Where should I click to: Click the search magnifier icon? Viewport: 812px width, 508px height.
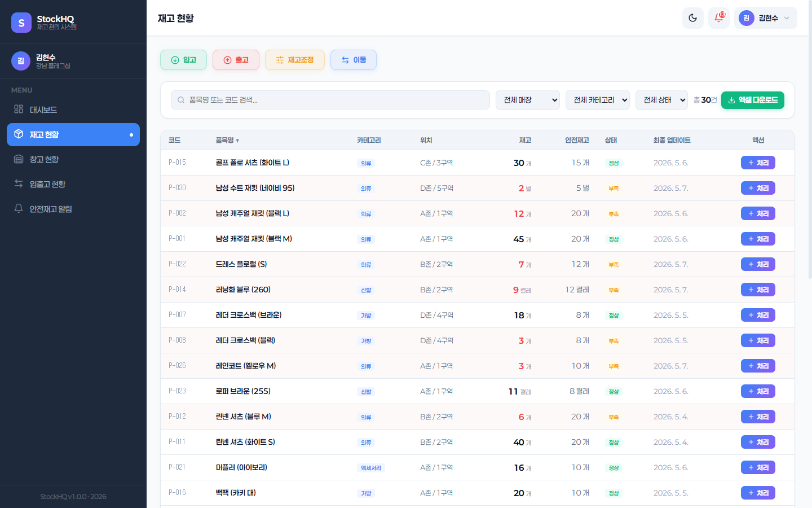181,100
